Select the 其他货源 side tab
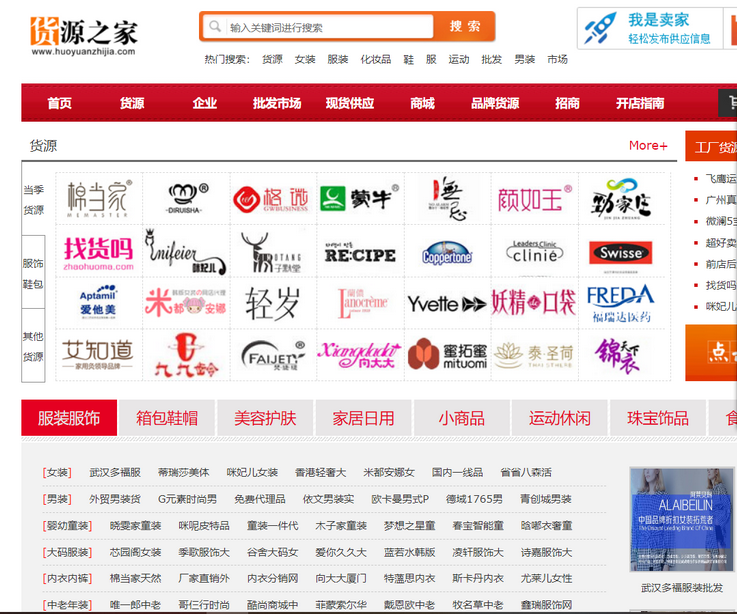This screenshot has height=614, width=737. click(33, 346)
